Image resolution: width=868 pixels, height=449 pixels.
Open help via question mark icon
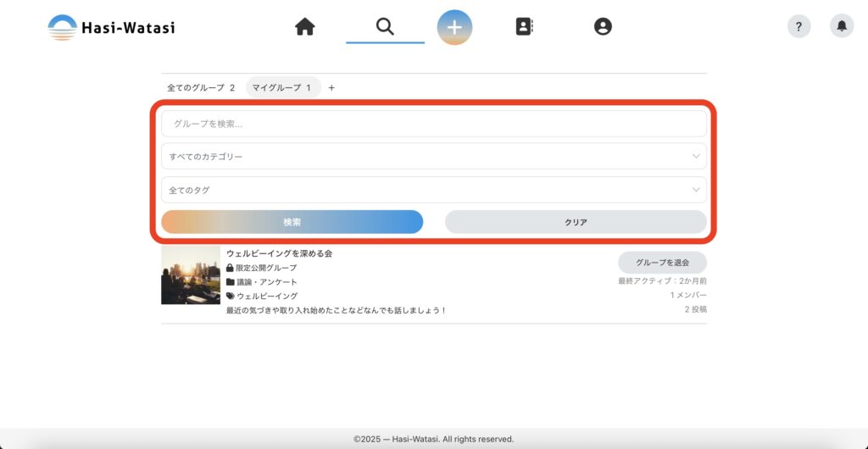click(x=798, y=26)
